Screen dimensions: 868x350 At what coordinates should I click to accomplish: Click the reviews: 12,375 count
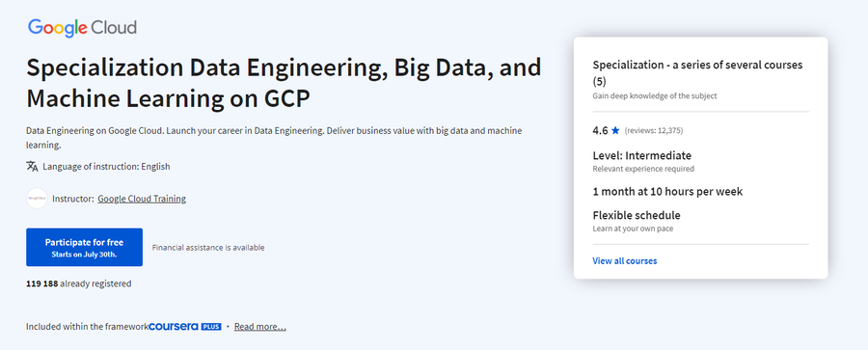coord(654,131)
